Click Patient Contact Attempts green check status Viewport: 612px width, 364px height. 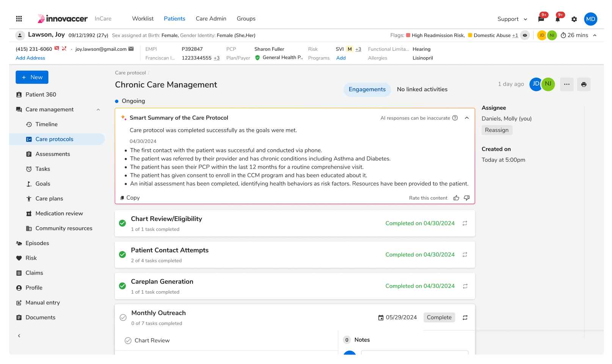point(122,255)
